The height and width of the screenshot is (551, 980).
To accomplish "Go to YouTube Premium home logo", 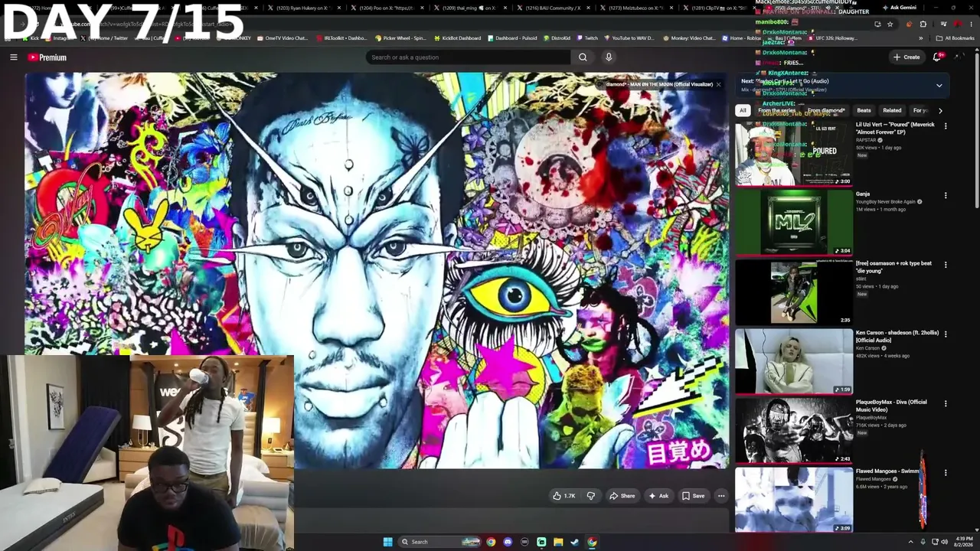I will [x=47, y=57].
